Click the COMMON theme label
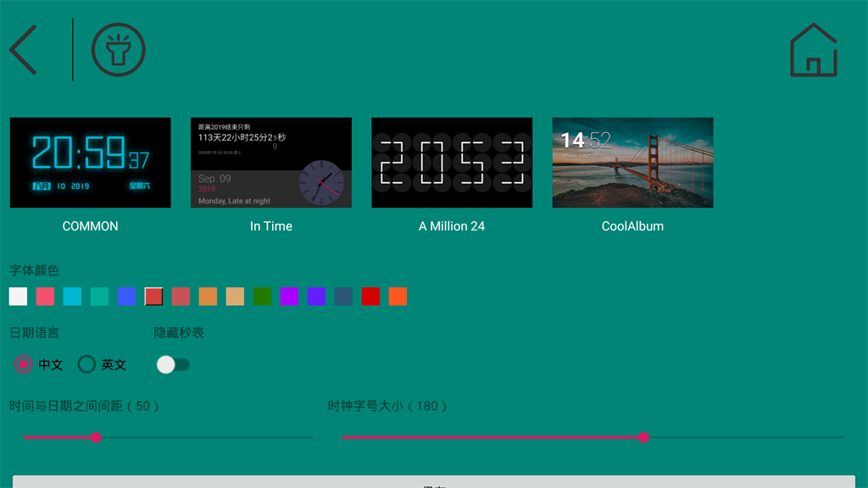Image resolution: width=868 pixels, height=488 pixels. (90, 226)
